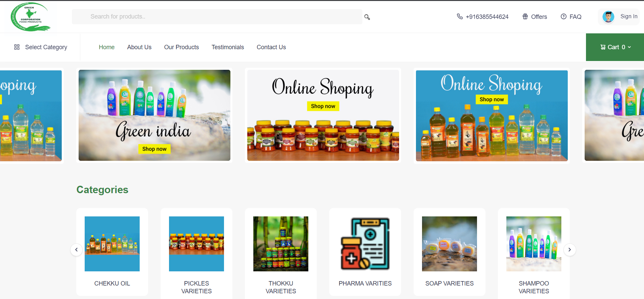Open the FAQ link
This screenshot has width=644, height=299.
tap(576, 17)
